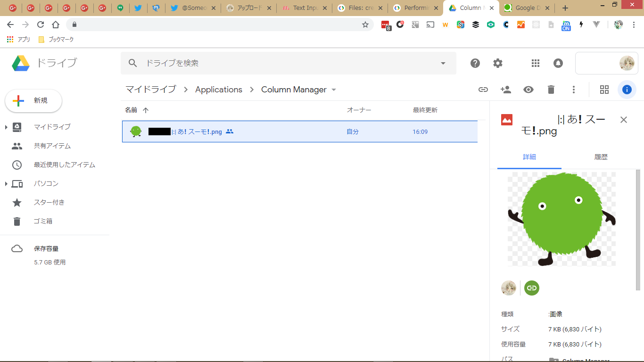The width and height of the screenshot is (644, 362).
Task: Open the help question mark icon
Action: click(475, 63)
